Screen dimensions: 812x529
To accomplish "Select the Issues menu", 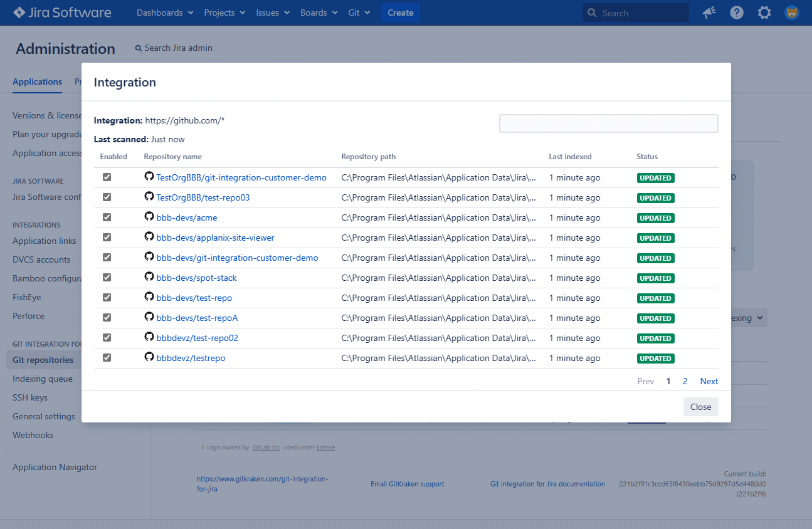I will 273,13.
